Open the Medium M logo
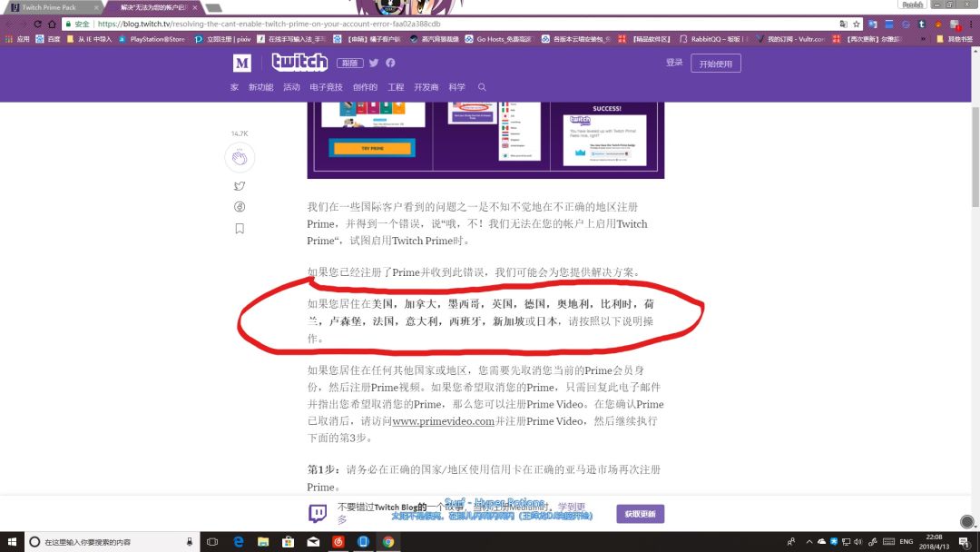Viewport: 980px width, 552px height. click(242, 64)
